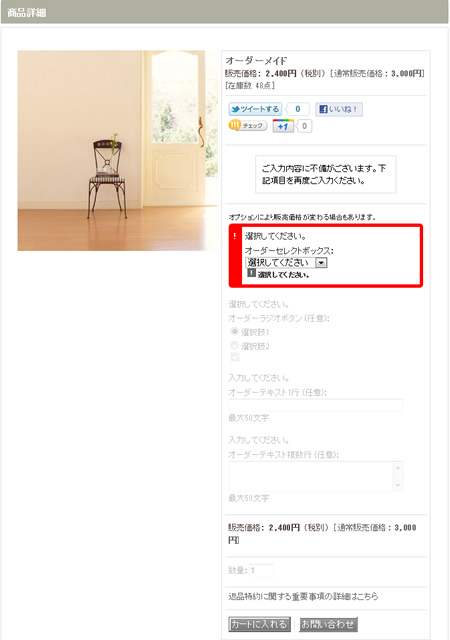Click the オーダーテキスト1行 input field
Viewport: 450px width, 640px height.
[x=316, y=405]
